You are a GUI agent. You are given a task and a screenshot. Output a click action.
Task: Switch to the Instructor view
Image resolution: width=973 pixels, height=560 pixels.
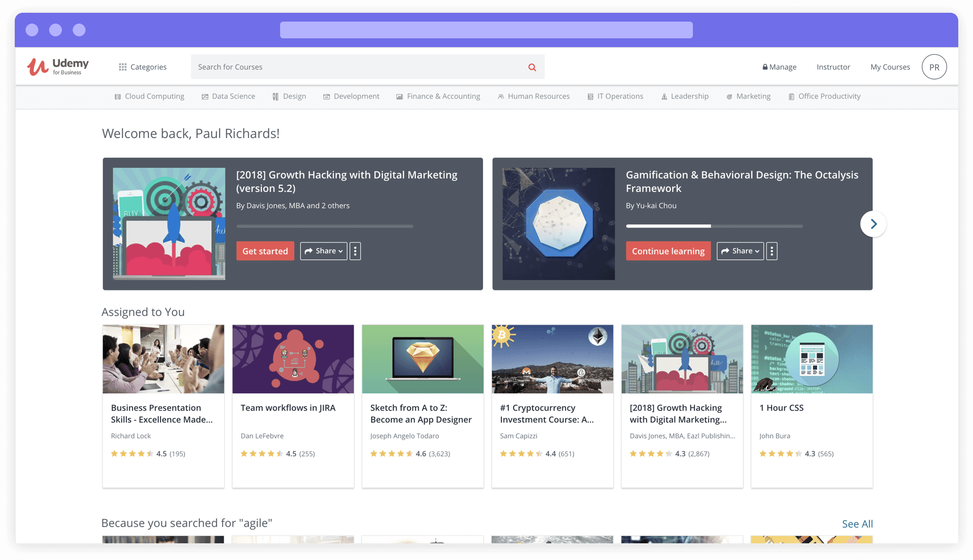833,67
